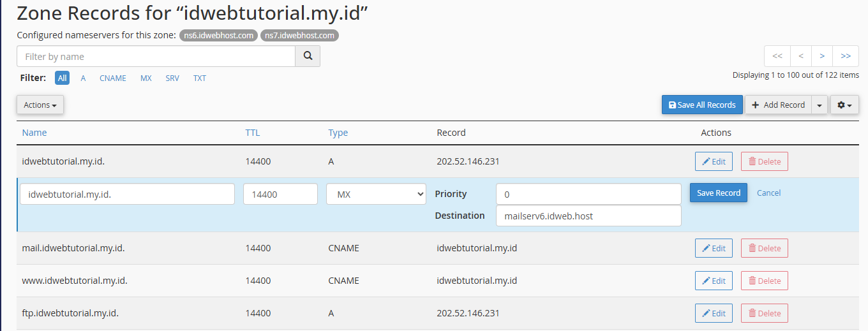Image resolution: width=868 pixels, height=331 pixels.
Task: Open the MX record type select
Action: 376,194
